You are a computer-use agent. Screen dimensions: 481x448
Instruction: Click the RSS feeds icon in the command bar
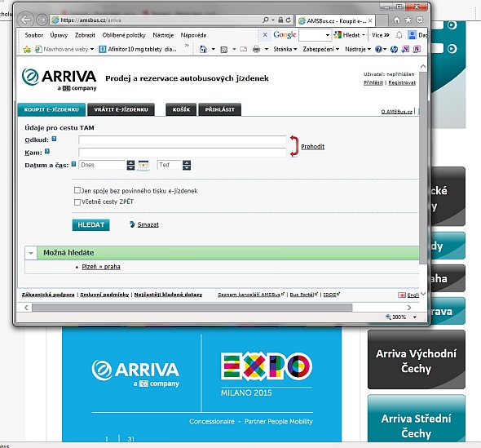224,49
